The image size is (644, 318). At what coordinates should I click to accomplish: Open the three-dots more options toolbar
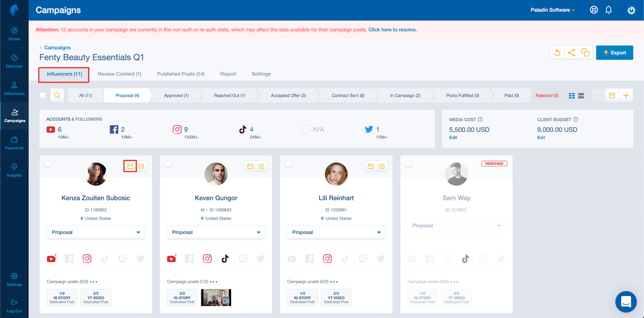tap(598, 95)
